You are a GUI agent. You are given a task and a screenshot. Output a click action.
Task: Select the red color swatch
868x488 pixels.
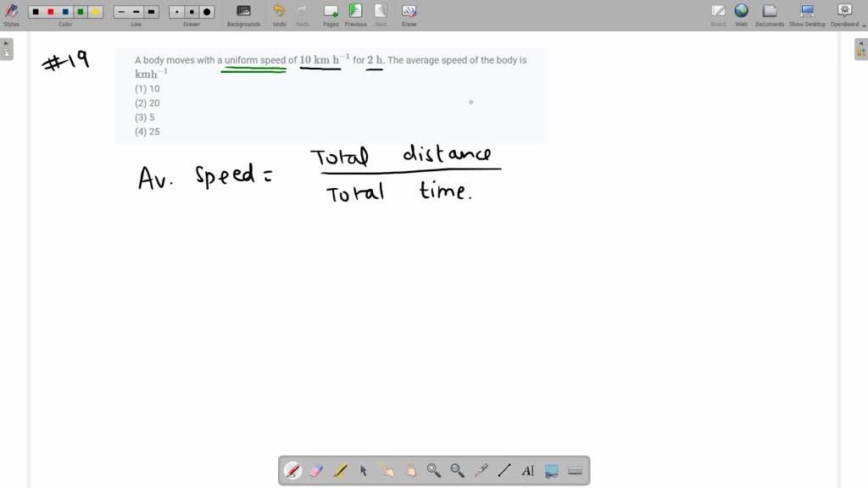pyautogui.click(x=50, y=11)
